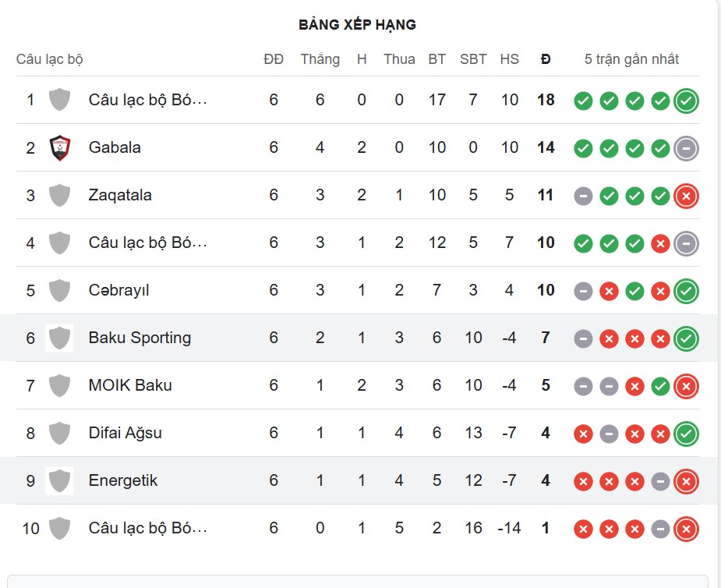The height and width of the screenshot is (588, 721).
Task: Click the 5 trận gần nhất header
Action: coord(631,59)
